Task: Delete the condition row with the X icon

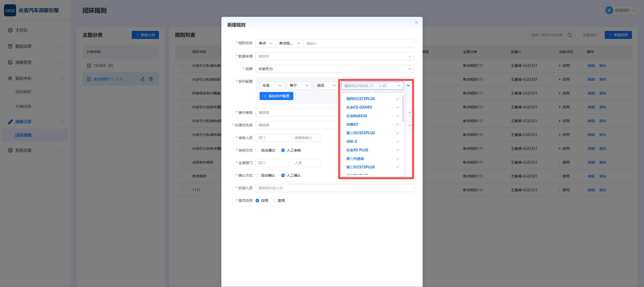Action: [408, 85]
